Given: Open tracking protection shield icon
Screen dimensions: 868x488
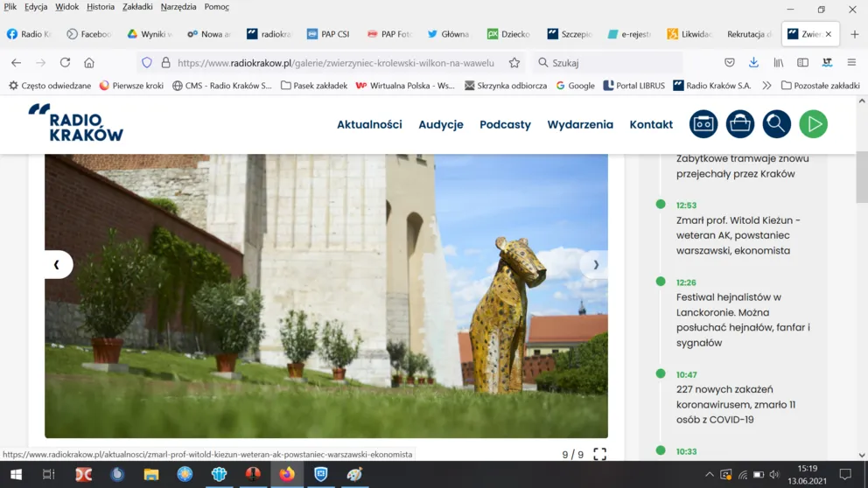Looking at the screenshot, I should (x=147, y=62).
